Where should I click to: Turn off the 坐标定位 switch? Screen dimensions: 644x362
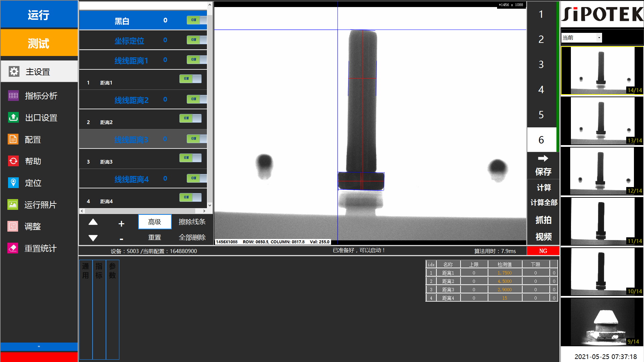tap(197, 40)
